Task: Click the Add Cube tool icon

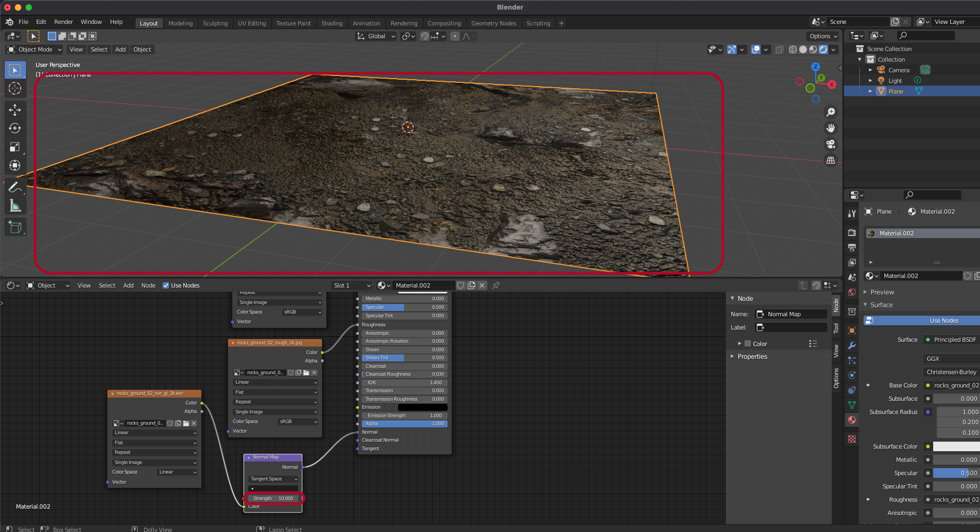Action: point(15,227)
